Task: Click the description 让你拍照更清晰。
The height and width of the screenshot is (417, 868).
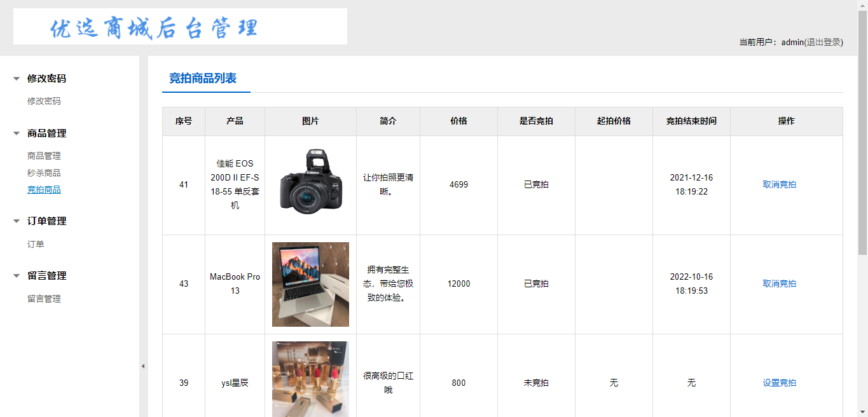Action: pyautogui.click(x=388, y=184)
